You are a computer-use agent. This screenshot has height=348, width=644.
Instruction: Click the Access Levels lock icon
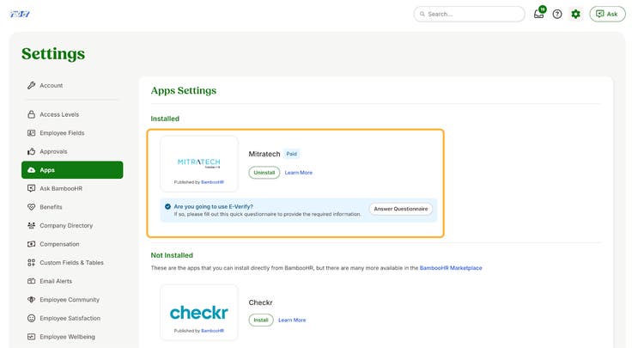point(31,114)
